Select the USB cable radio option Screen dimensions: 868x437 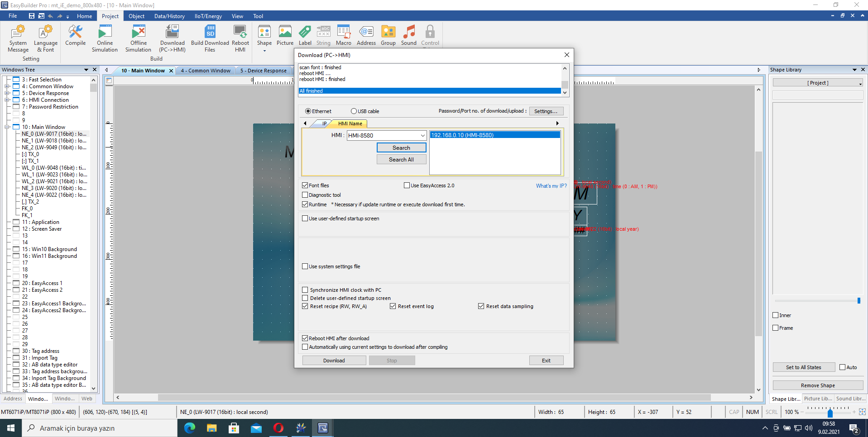[x=354, y=111]
